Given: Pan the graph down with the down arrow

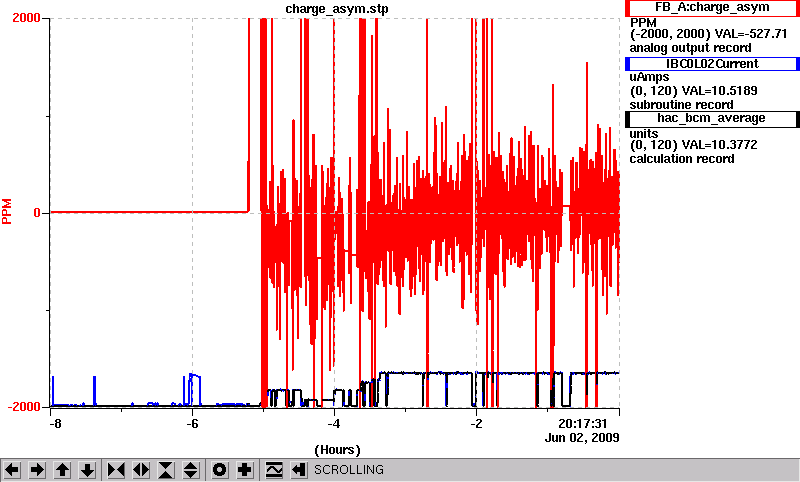Looking at the screenshot, I should [87, 469].
